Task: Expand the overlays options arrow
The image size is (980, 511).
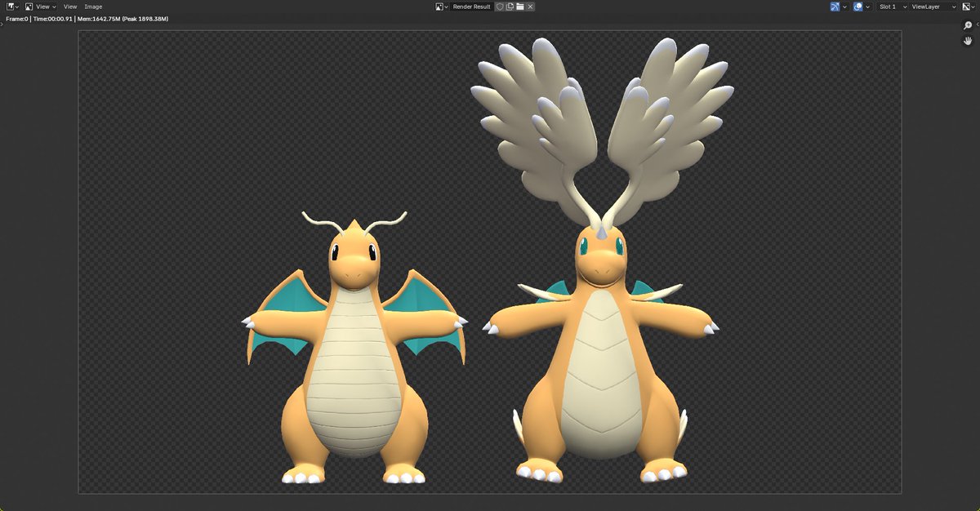Action: coord(867,7)
